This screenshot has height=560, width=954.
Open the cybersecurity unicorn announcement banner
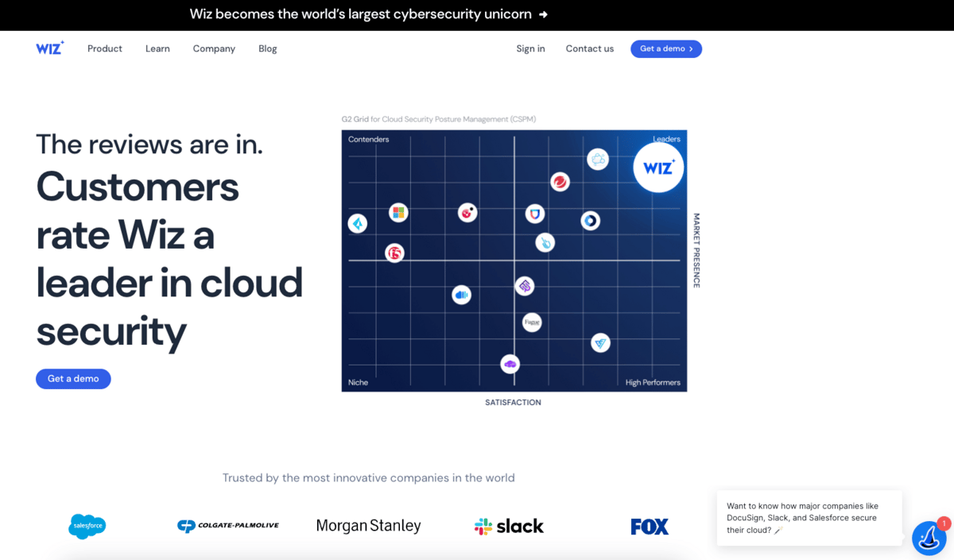tap(369, 14)
